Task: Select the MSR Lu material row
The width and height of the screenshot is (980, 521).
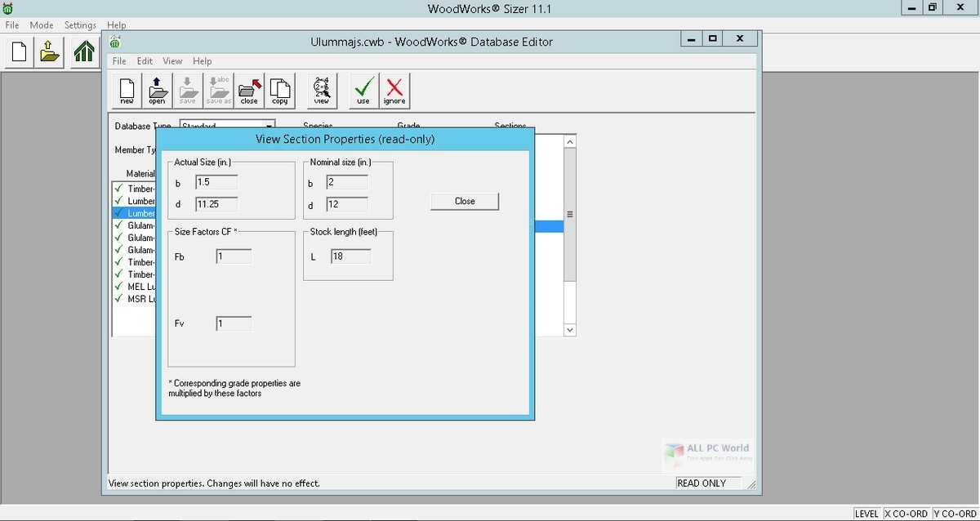Action: point(136,299)
